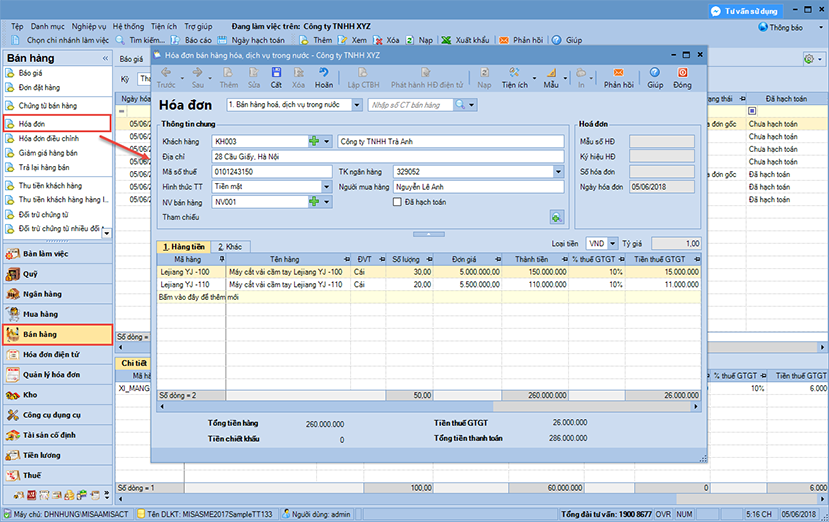Expand the TK ngân hàng dropdown
The width and height of the screenshot is (829, 522).
click(558, 171)
